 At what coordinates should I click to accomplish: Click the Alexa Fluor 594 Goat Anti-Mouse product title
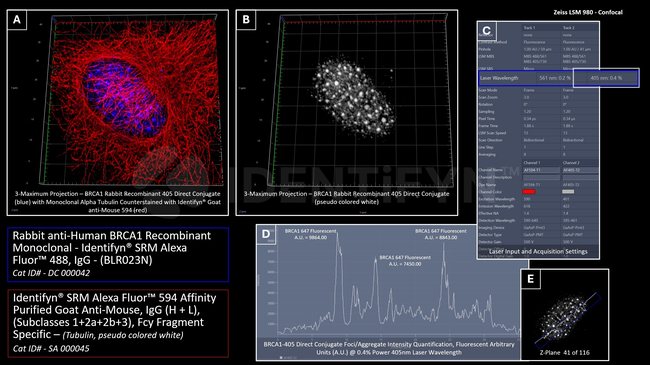114,316
